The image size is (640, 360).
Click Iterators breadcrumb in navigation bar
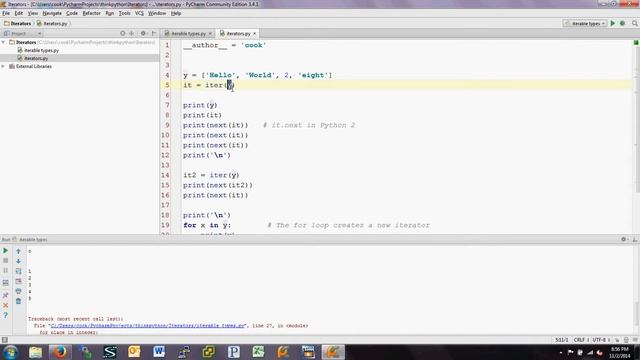click(x=18, y=23)
